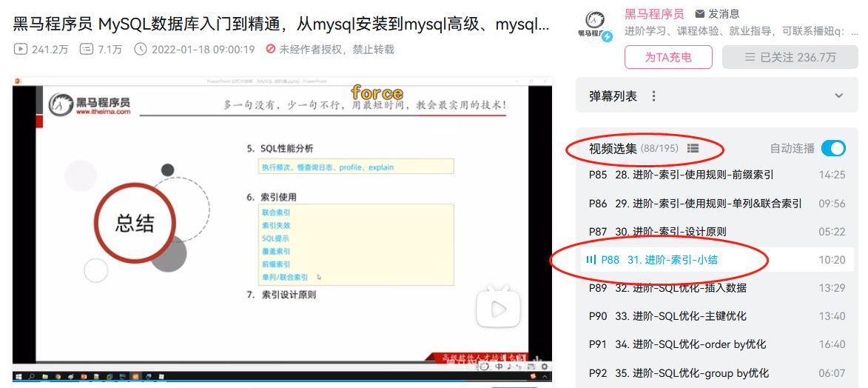Click the Bilibili play overlay button on video
Image resolution: width=868 pixels, height=388 pixels.
pyautogui.click(x=499, y=307)
